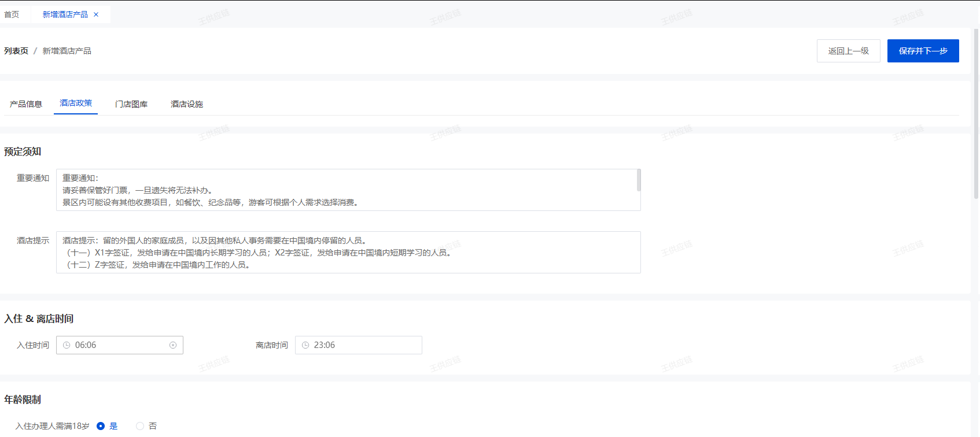Image resolution: width=980 pixels, height=437 pixels.
Task: Click the 重要通知 textarea scrollbar
Action: pos(639,180)
